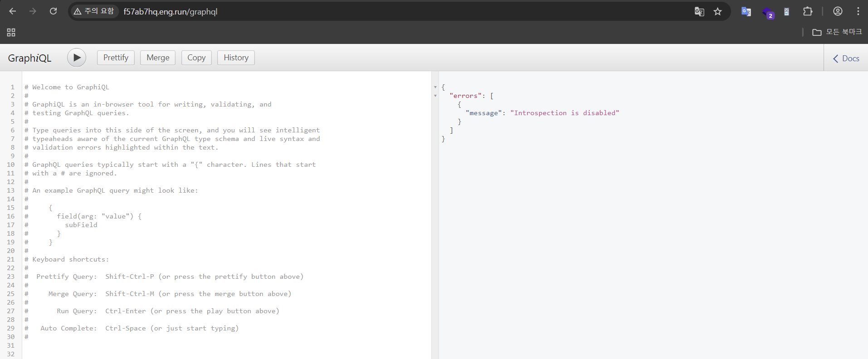Click the Auto Complete Ctrl-Space comment line
This screenshot has width=868, height=359.
[x=132, y=328]
